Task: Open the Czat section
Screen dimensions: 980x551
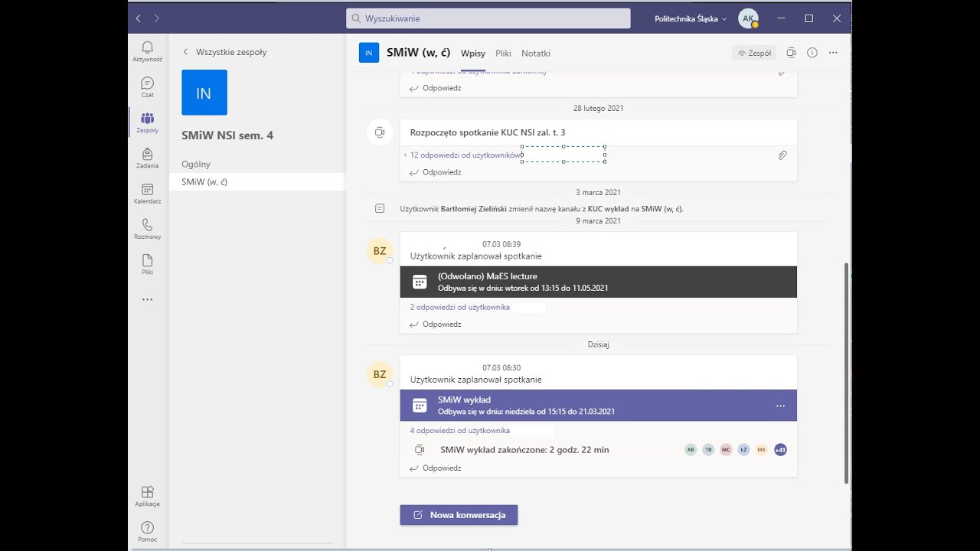Action: (147, 87)
